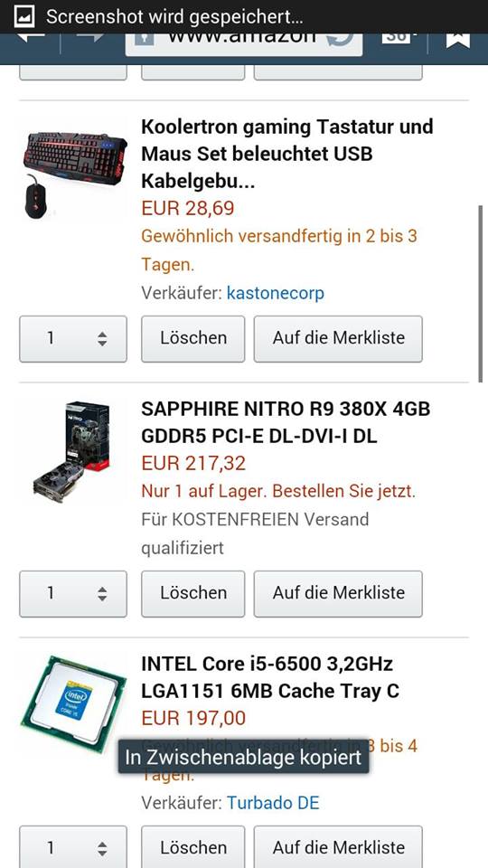This screenshot has width=488, height=868.
Task: Tap the screenshot notification image icon
Action: pyautogui.click(x=23, y=17)
